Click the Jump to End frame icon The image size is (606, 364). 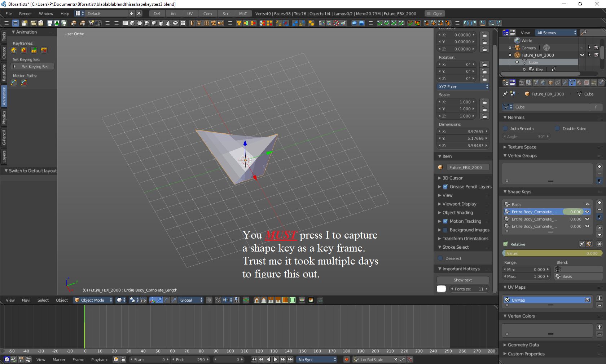point(290,359)
